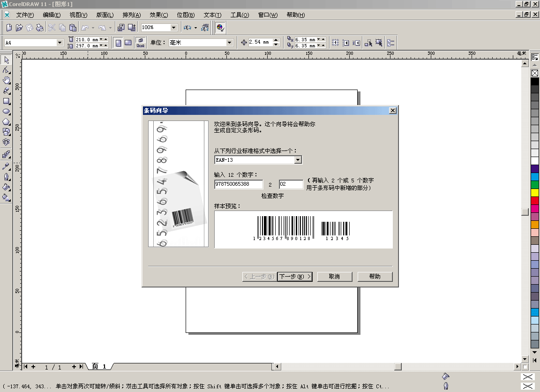The height and width of the screenshot is (392, 540).
Task: Open the 位图(B) menu
Action: click(x=186, y=15)
